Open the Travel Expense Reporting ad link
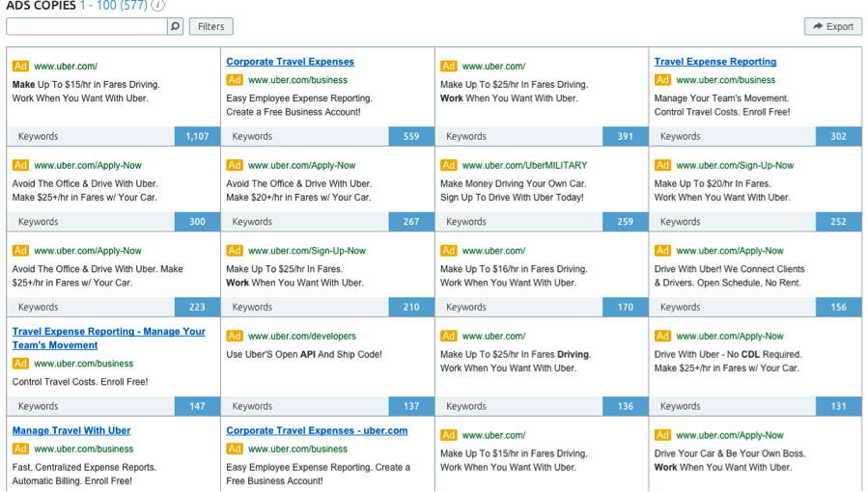The width and height of the screenshot is (868, 492). click(714, 62)
